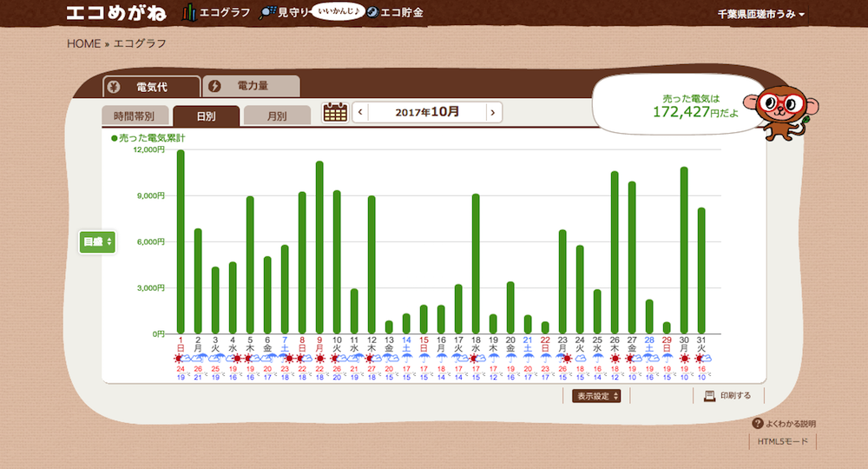Image resolution: width=868 pixels, height=469 pixels.
Task: Open 見守り in top navigation
Action: pos(285,13)
